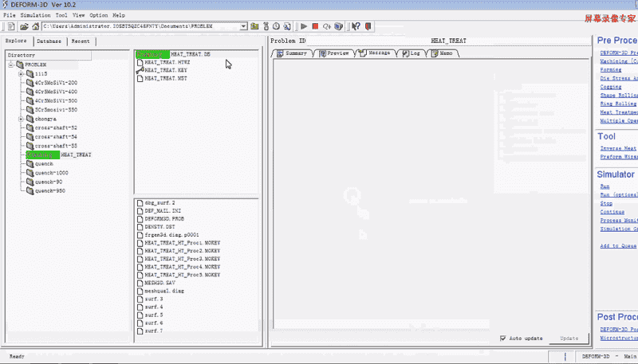Open the Preview tab
This screenshot has width=638, height=364.
334,53
